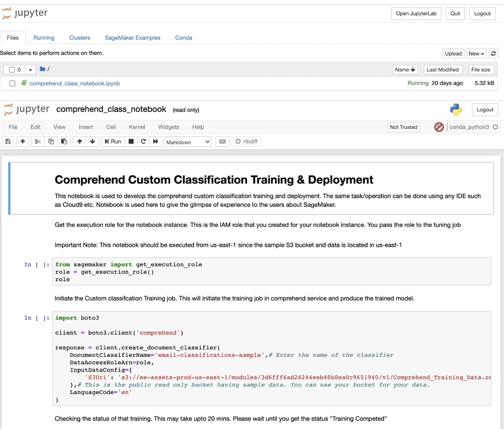Viewport: 504px width, 434px height.
Task: Select the Comprehend Custom Classification heading cell
Action: click(251, 188)
